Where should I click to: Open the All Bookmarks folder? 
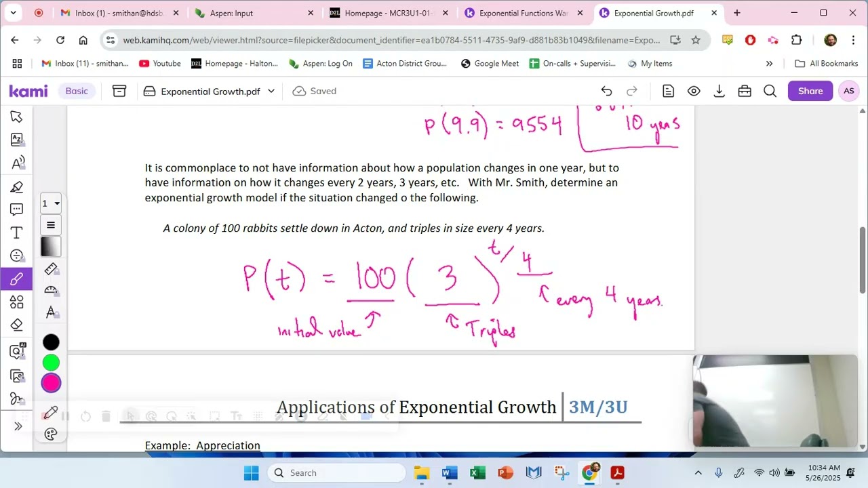(x=826, y=64)
